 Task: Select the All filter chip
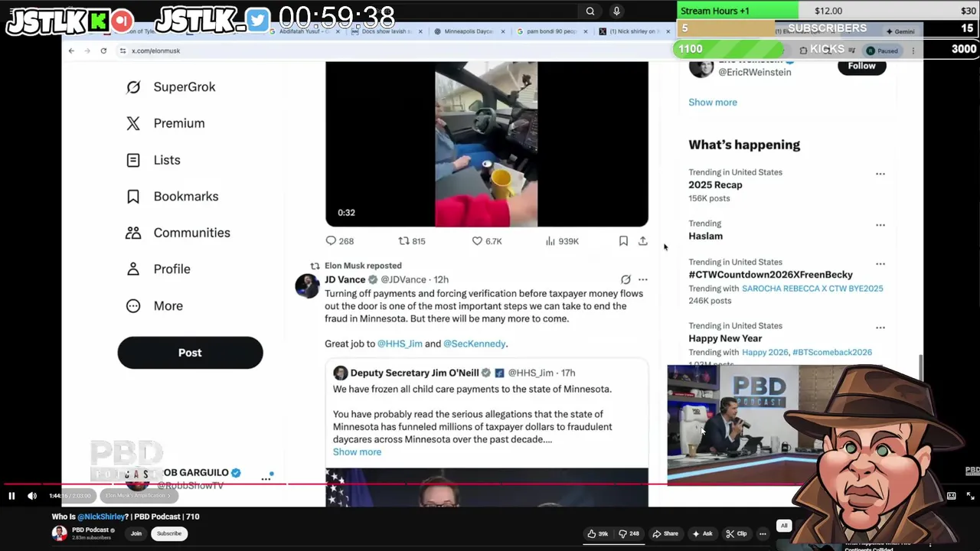pos(784,526)
